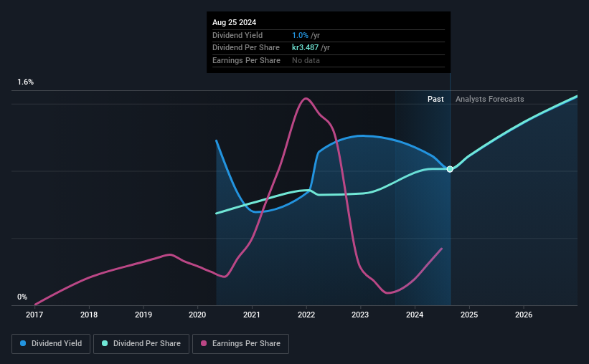Click the 'Analysts Forecasts' label
This screenshot has width=589, height=364.
pos(490,99)
